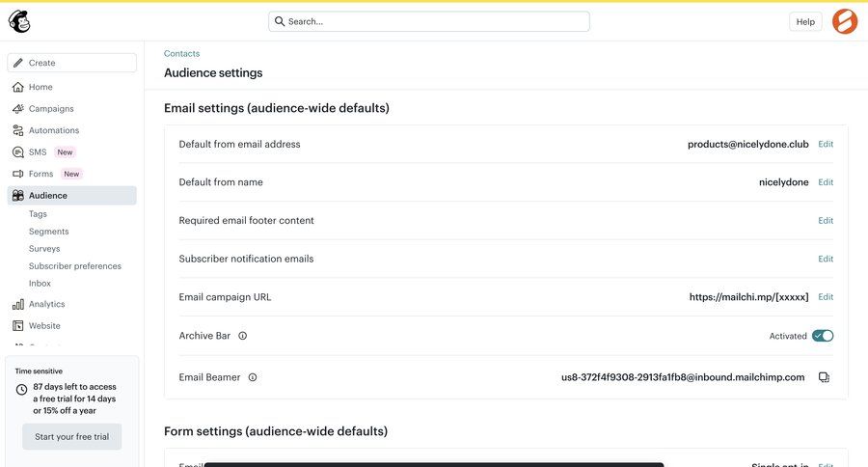Go to Tags under Audience
Screen dimensions: 868x467
38,214
